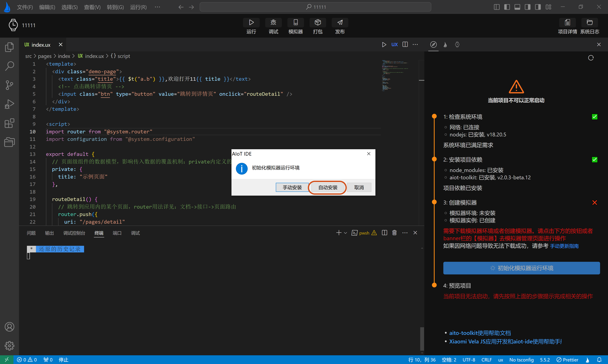This screenshot has width=608, height=364.
Task: Open the 模拟器 (Simulator) toolbar icon
Action: pos(295,23)
